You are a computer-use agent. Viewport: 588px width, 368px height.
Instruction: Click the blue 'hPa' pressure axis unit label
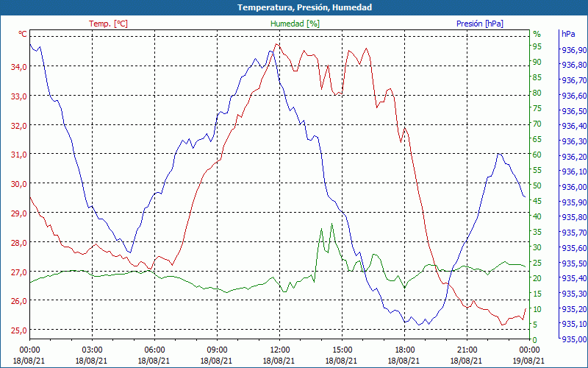(568, 34)
